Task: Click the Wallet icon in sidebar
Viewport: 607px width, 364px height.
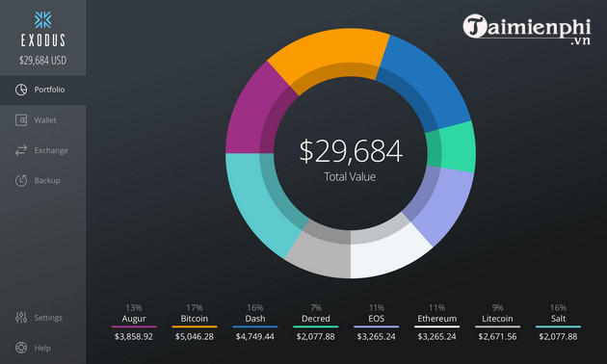Action: pos(21,120)
